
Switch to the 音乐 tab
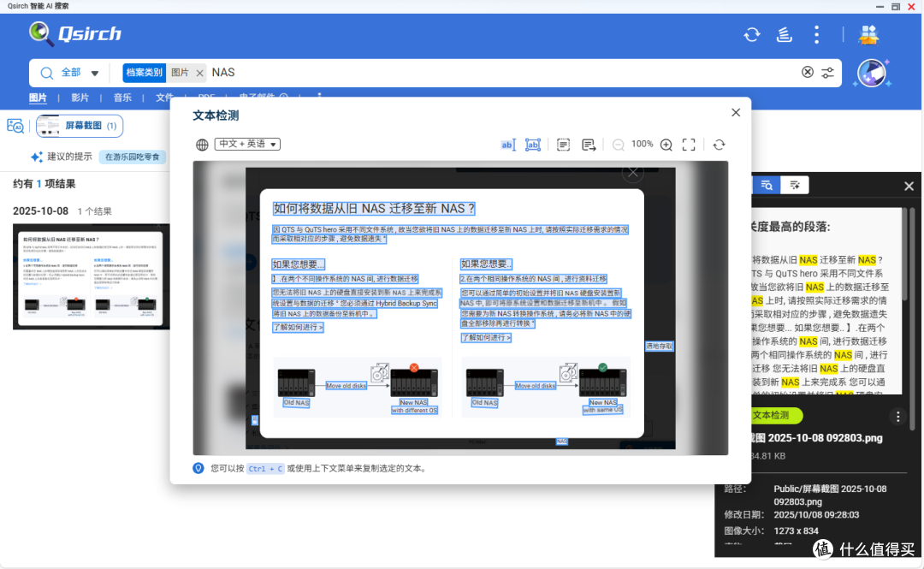122,98
